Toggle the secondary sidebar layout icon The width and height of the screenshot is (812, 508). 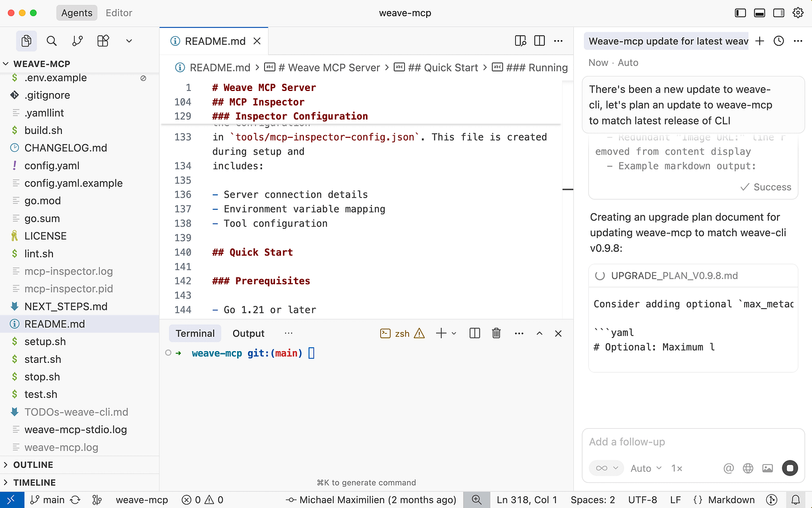coord(779,13)
